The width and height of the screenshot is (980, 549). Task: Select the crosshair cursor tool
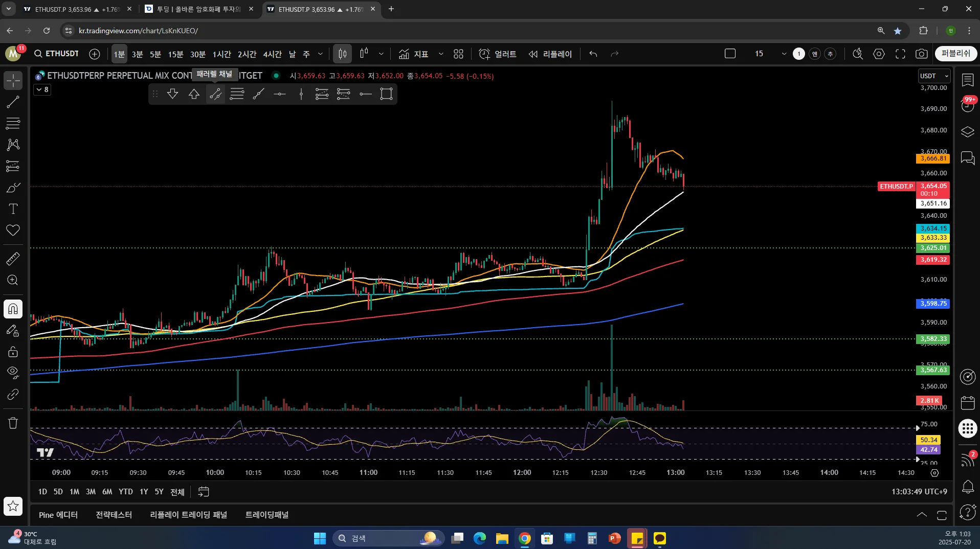click(13, 80)
